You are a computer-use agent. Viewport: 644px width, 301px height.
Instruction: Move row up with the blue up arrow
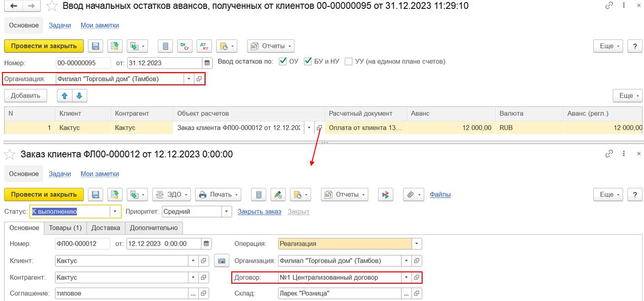(x=64, y=96)
